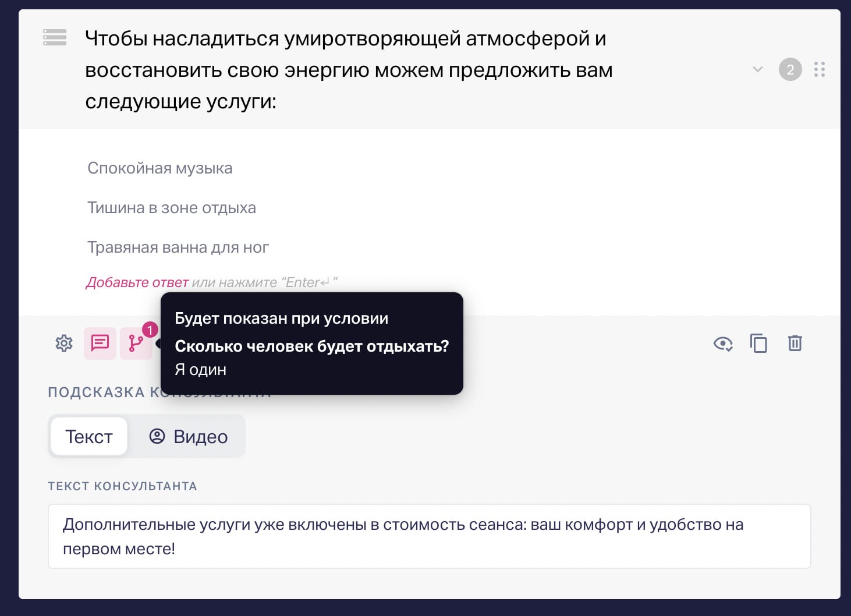Select the Текст tab

pos(88,436)
